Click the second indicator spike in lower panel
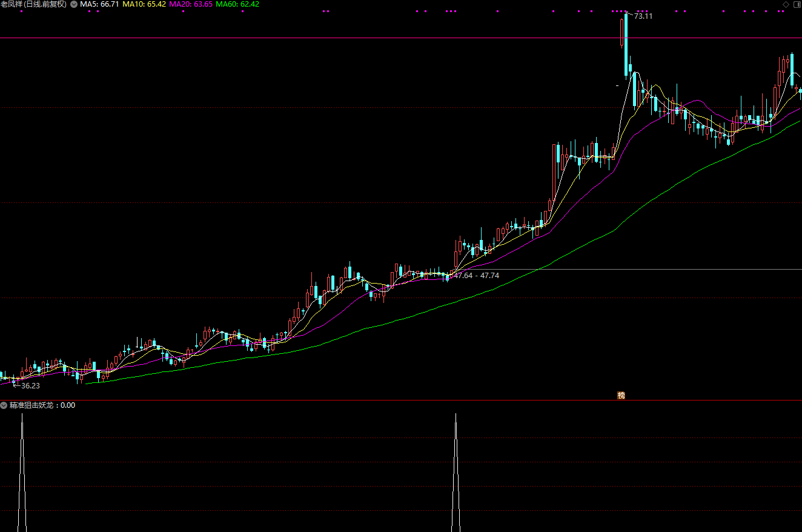Image resolution: width=802 pixels, height=532 pixels. pos(456,473)
